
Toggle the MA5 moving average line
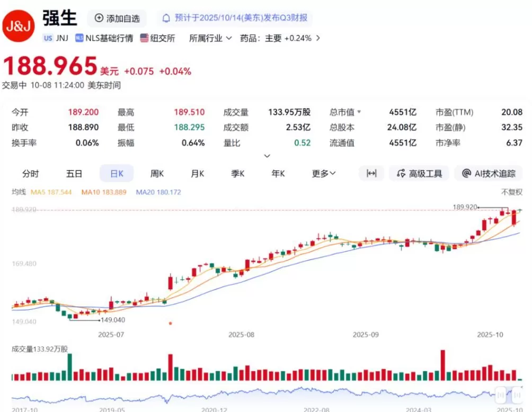pyautogui.click(x=51, y=192)
